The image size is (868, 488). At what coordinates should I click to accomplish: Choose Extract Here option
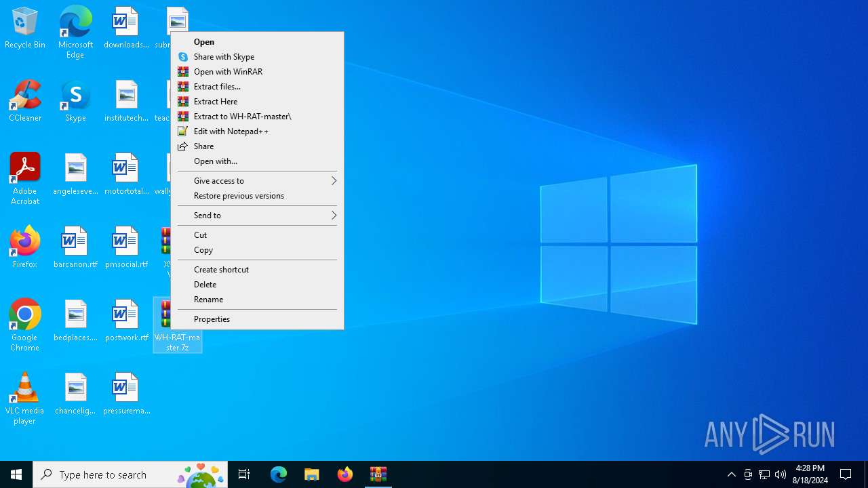257,102
